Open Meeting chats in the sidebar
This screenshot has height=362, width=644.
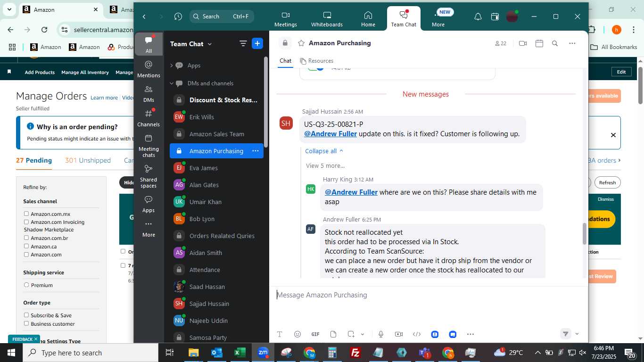click(149, 145)
